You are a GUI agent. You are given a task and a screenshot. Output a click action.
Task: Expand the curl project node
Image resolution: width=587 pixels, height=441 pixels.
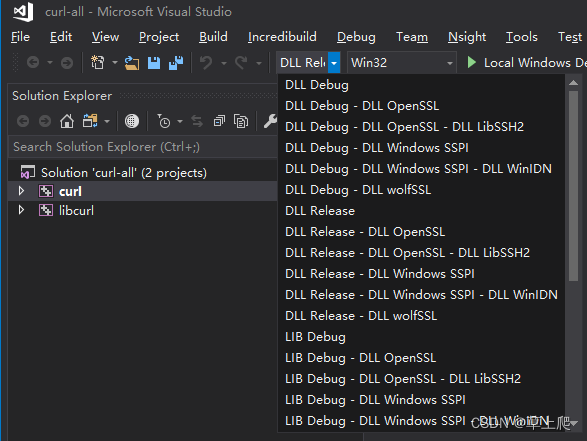(x=21, y=191)
